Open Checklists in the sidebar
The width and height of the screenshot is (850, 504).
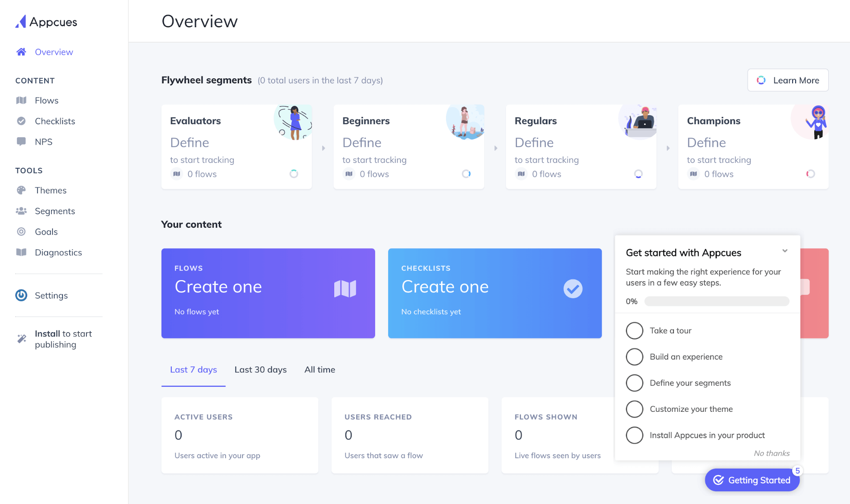pyautogui.click(x=55, y=121)
